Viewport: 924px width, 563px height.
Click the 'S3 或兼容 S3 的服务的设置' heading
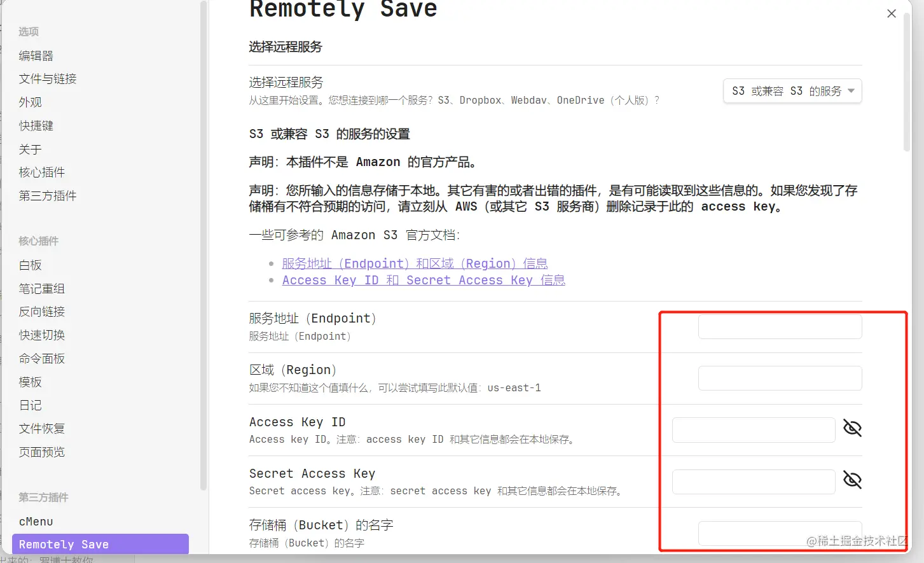point(329,134)
